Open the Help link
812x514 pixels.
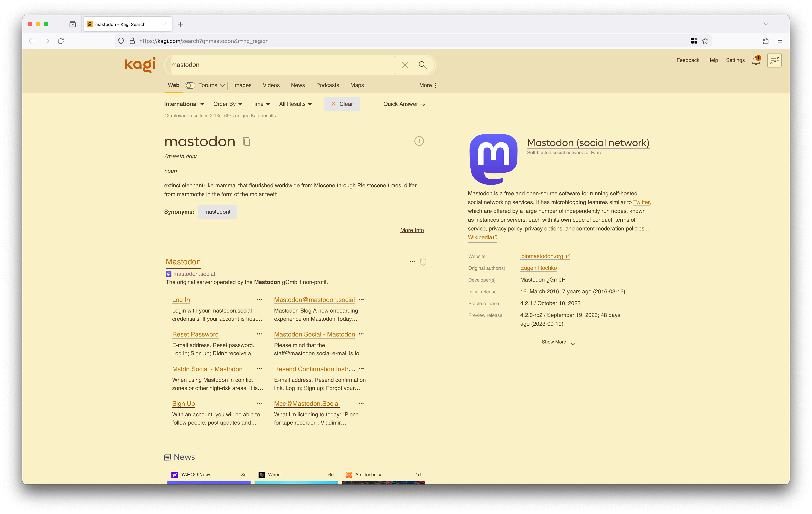tap(712, 60)
